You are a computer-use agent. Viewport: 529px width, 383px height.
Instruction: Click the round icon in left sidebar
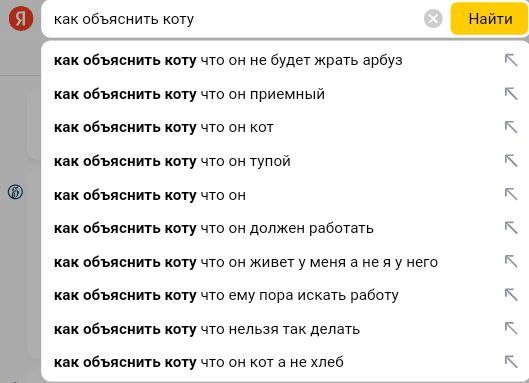point(15,192)
